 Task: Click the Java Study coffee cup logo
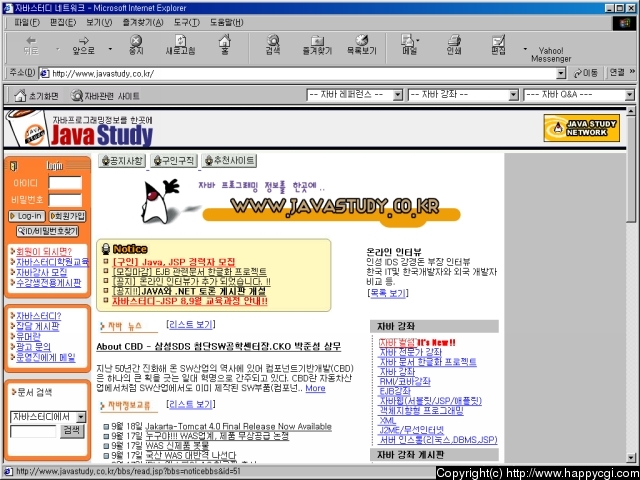[27, 128]
